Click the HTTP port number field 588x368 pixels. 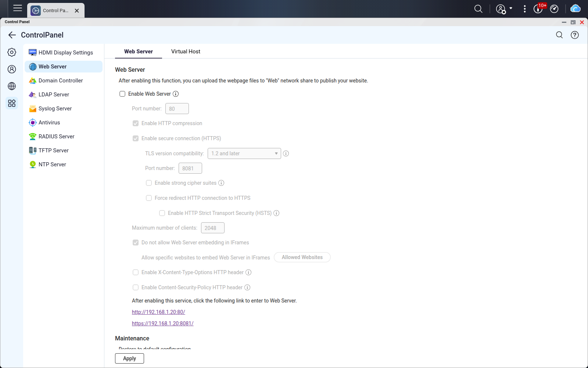coord(177,109)
